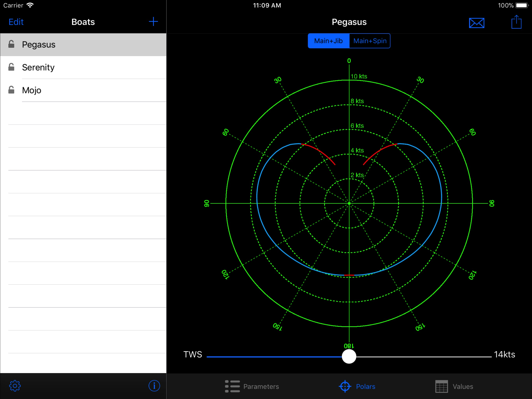
Task: Click the 10 kts ring label
Action: 359,76
